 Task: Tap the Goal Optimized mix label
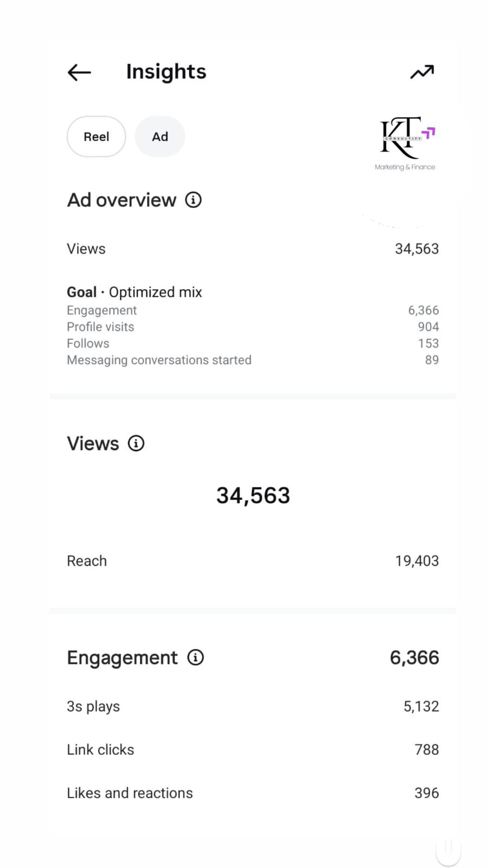(x=134, y=292)
